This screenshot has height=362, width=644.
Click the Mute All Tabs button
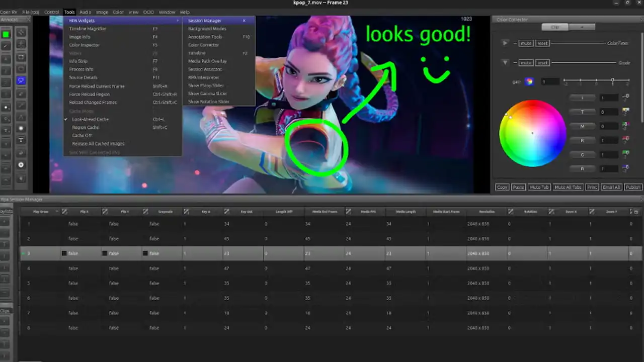[568, 187]
